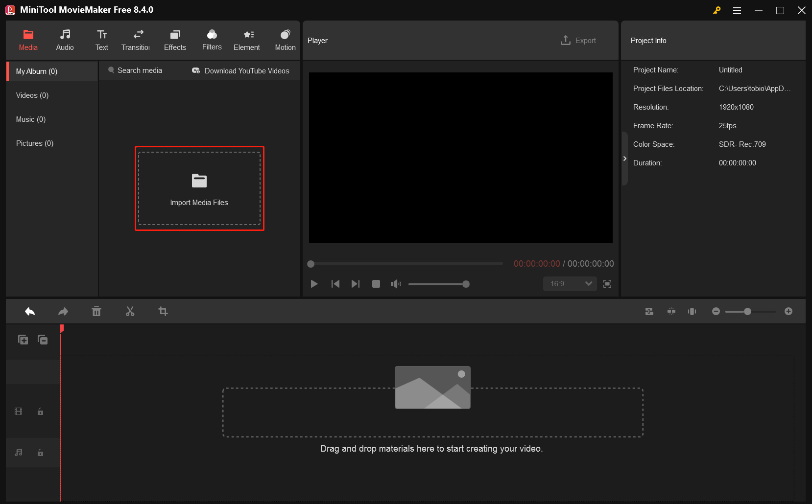Select the Crop tool on the timeline toolbar

pyautogui.click(x=163, y=311)
